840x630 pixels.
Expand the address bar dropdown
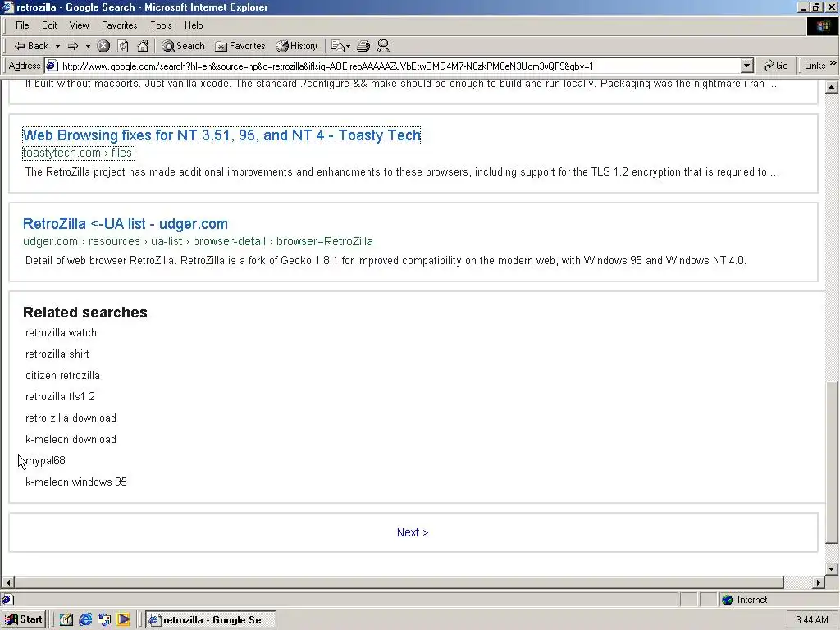click(747, 66)
